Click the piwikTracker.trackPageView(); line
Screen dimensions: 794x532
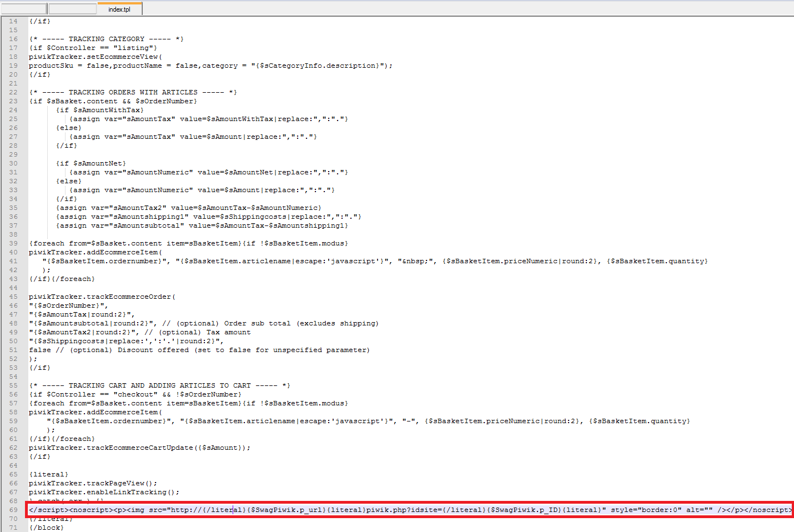coord(93,483)
